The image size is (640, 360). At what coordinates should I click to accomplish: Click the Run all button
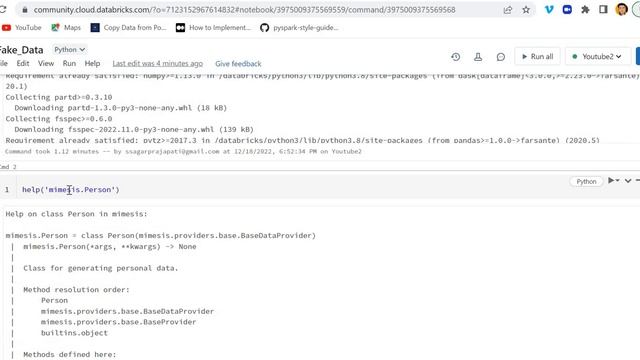537,56
